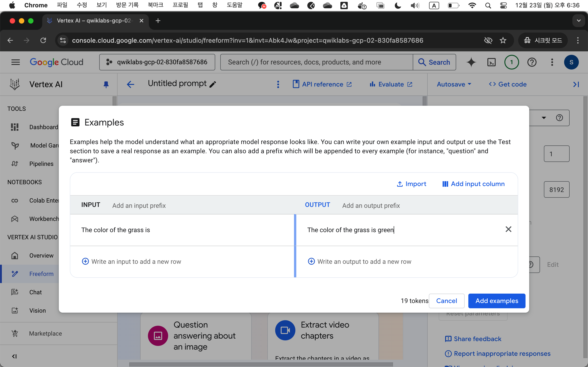This screenshot has width=588, height=367.
Task: Toggle macOS Control Center icon
Action: pos(503,5)
